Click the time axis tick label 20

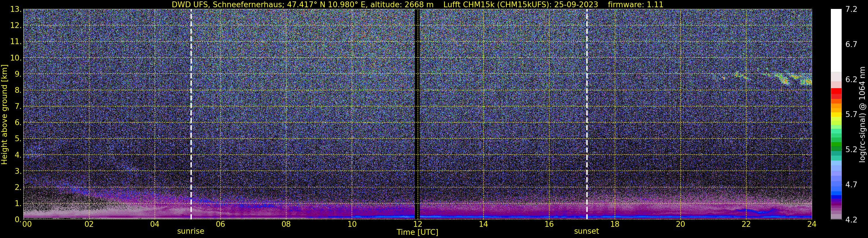(x=680, y=224)
